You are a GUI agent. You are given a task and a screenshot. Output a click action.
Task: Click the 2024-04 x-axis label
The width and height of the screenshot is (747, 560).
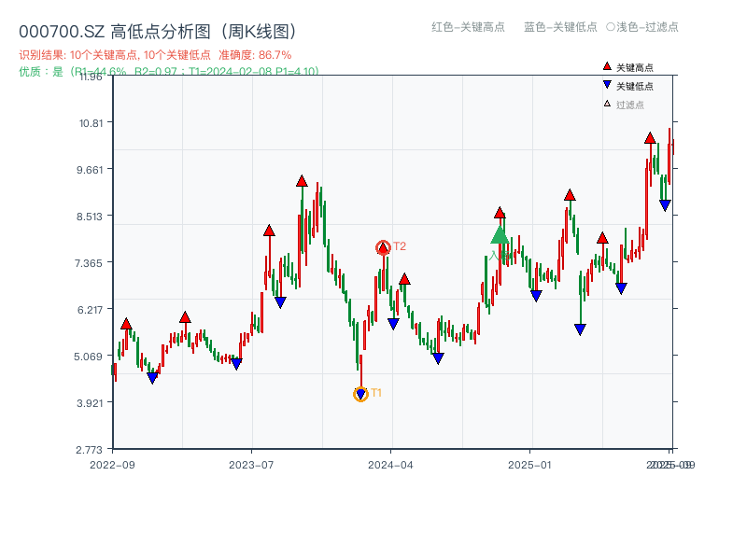(x=389, y=462)
